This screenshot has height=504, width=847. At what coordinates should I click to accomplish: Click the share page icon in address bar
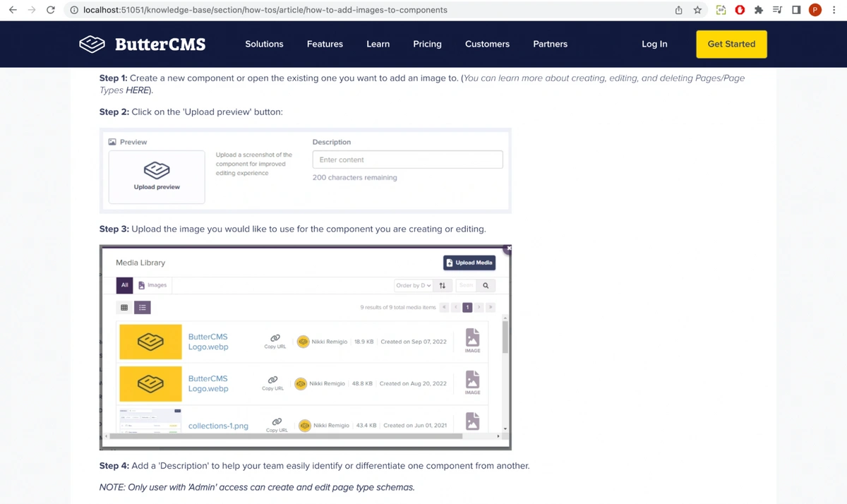point(678,10)
